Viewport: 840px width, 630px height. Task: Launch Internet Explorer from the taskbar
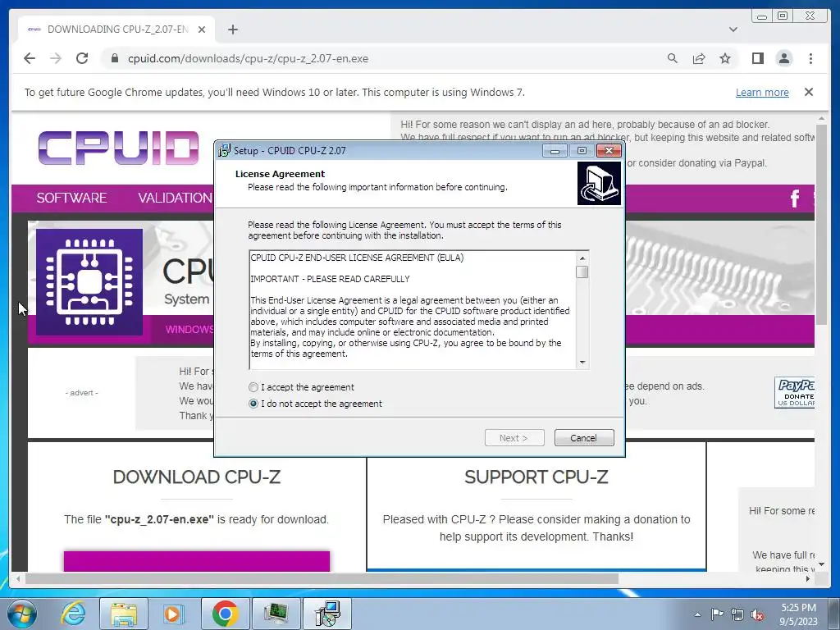point(73,614)
